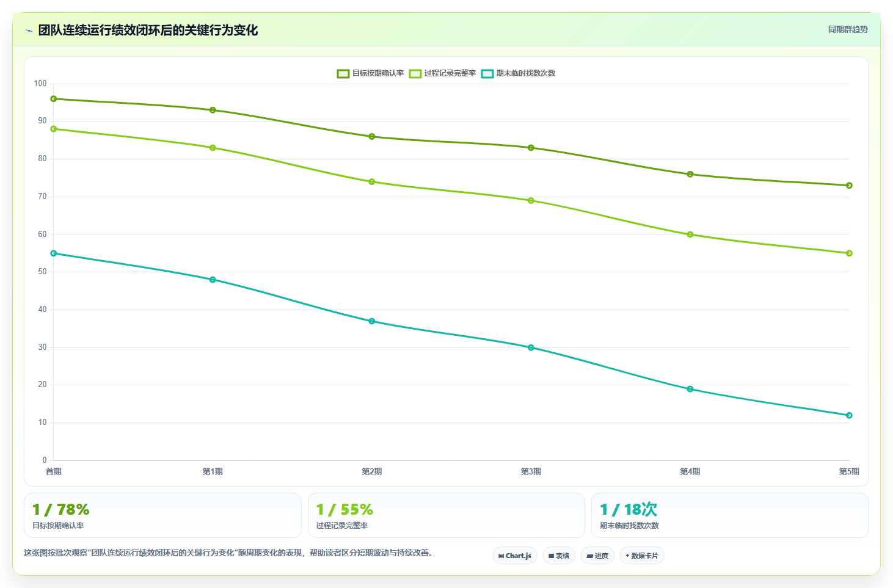
Task: Click the 0 y-axis tick label
Action: pos(45,460)
